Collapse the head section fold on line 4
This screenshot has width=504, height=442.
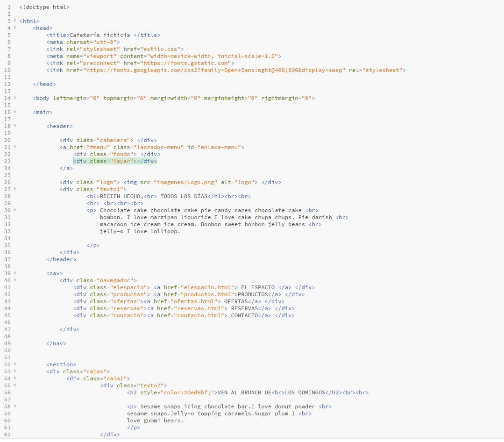coord(15,28)
